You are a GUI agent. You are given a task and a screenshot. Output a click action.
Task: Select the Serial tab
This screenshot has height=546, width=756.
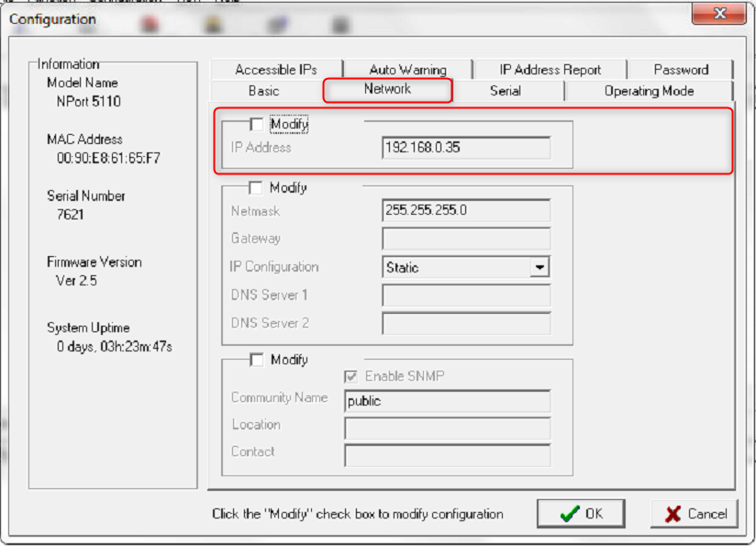click(x=505, y=91)
